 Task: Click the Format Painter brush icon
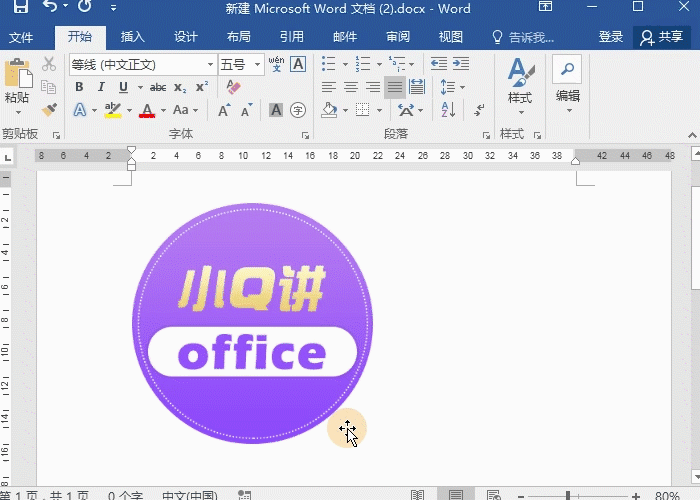[x=49, y=109]
